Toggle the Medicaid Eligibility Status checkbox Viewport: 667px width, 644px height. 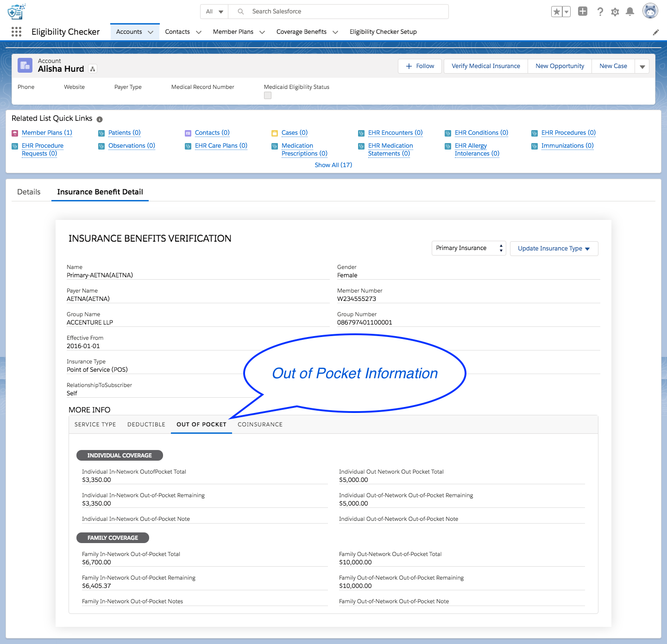click(268, 95)
